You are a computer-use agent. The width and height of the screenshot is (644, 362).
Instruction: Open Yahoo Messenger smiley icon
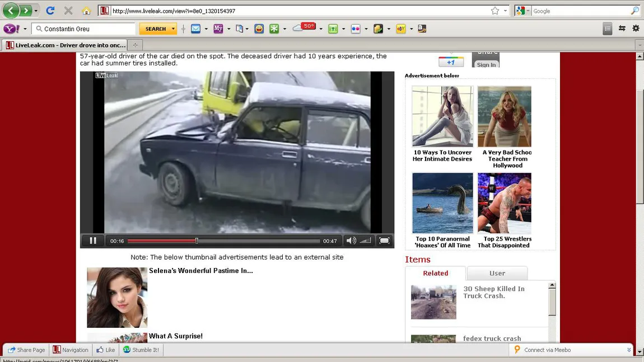click(x=259, y=29)
